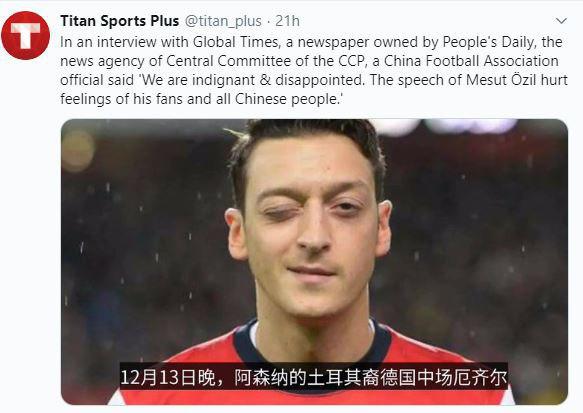Open the Titan Sports Plus red avatar

pyautogui.click(x=25, y=35)
